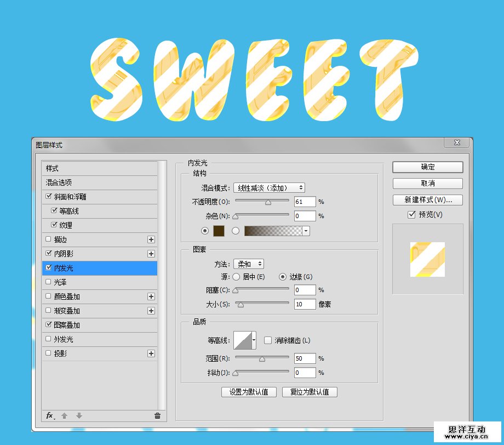
Task: Click the dark brown glow color swatch
Action: pyautogui.click(x=219, y=231)
